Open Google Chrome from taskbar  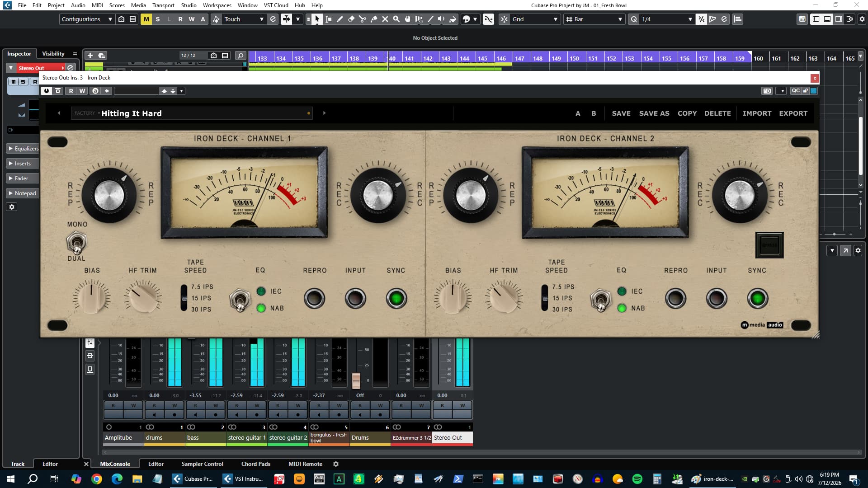coord(97,479)
